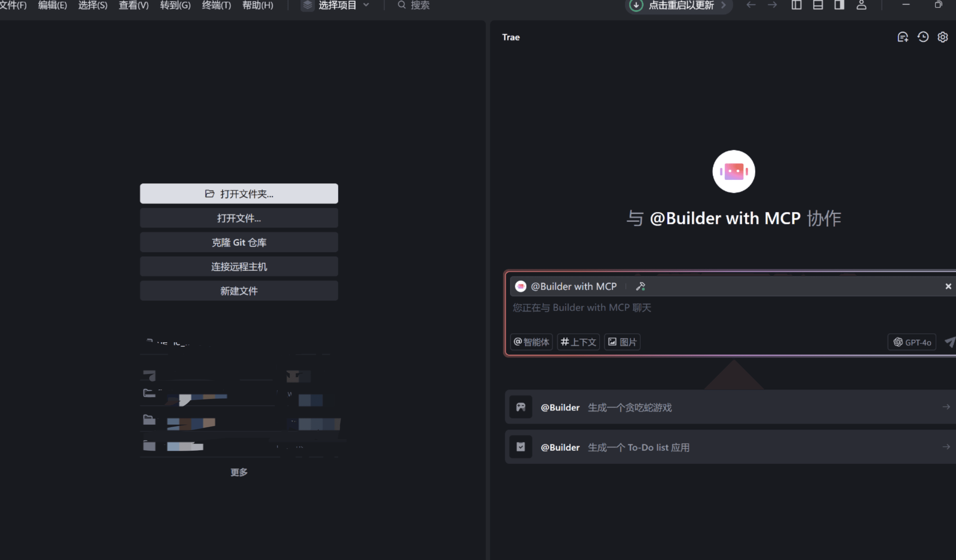Click the navigate back arrow
The height and width of the screenshot is (560, 956).
pyautogui.click(x=751, y=5)
